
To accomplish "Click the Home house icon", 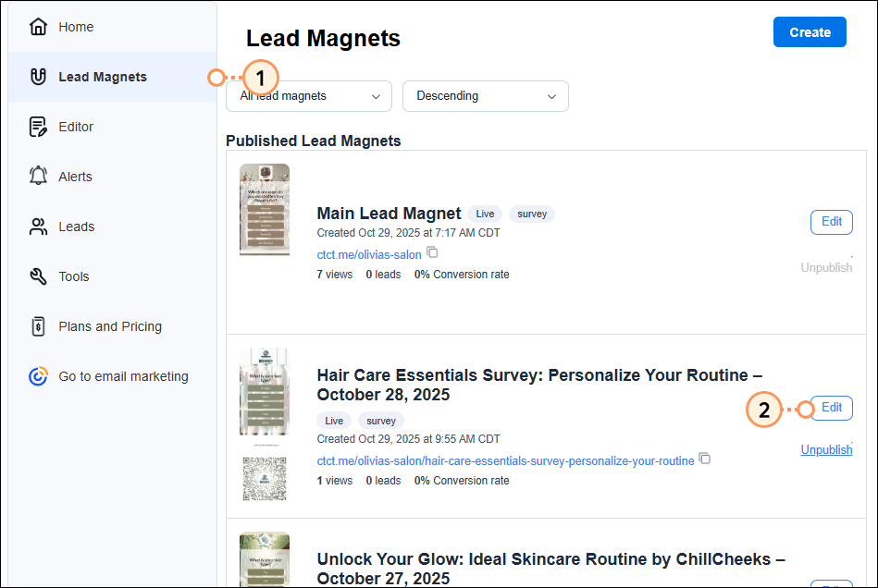I will (38, 27).
